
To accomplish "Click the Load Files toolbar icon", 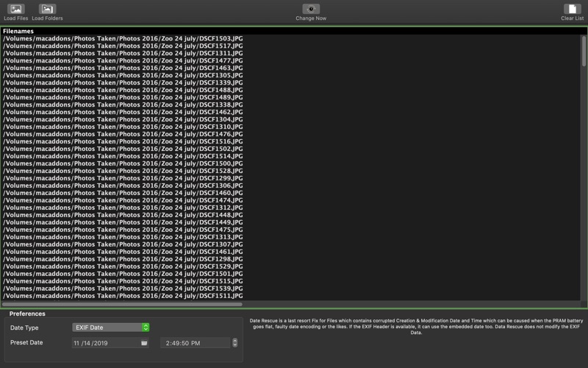I will click(x=15, y=9).
